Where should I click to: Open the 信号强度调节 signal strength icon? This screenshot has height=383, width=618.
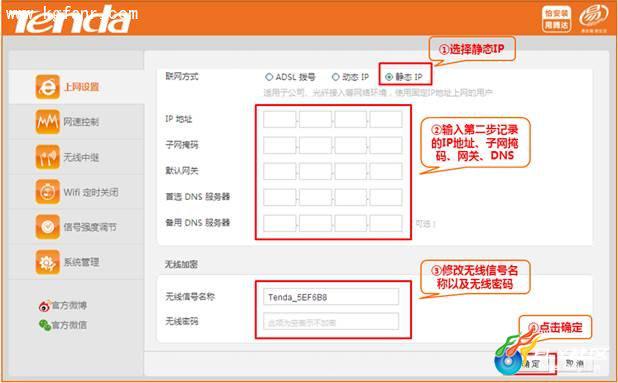(x=47, y=227)
